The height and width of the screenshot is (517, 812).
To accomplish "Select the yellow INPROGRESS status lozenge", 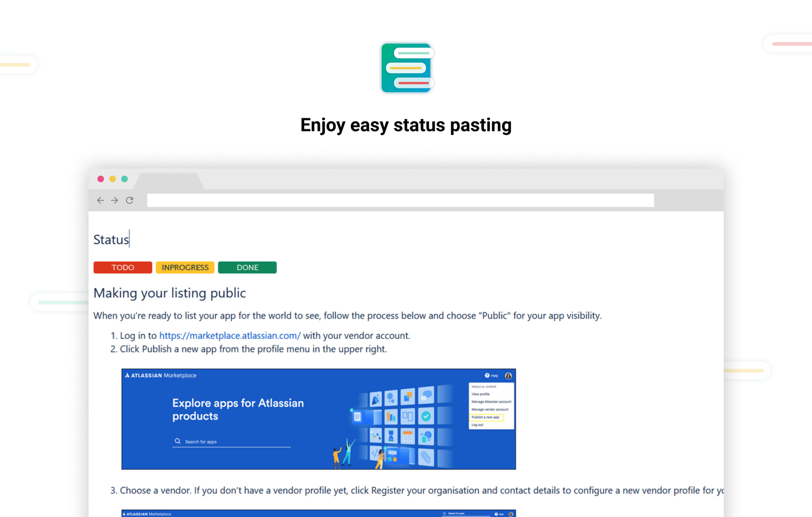I will pyautogui.click(x=185, y=268).
